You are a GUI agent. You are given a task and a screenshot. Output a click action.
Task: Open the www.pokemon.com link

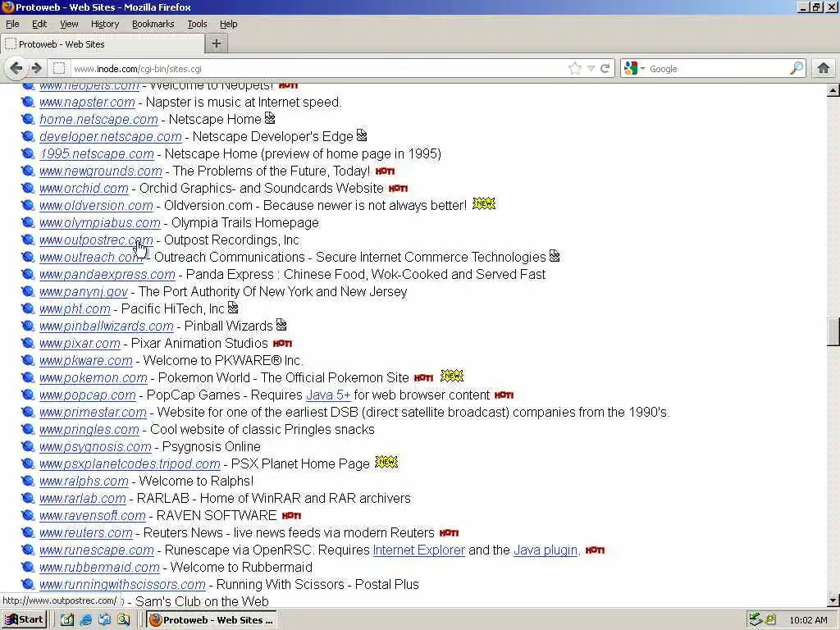click(x=94, y=377)
